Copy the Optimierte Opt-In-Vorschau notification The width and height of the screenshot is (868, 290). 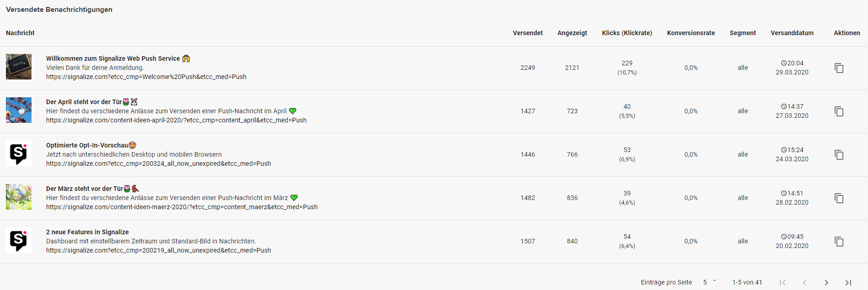[x=839, y=155]
